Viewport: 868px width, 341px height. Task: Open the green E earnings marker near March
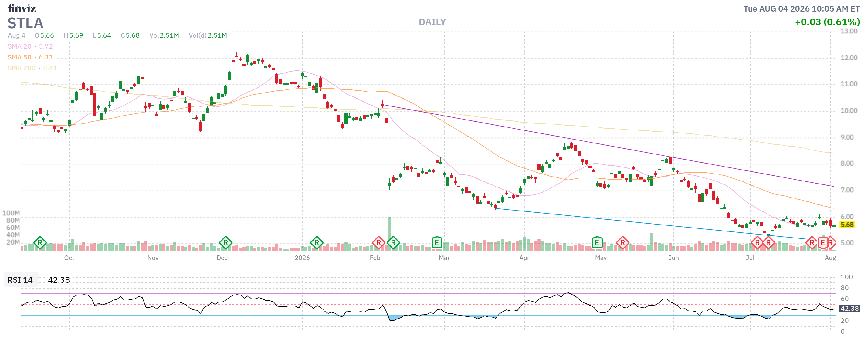tap(437, 243)
